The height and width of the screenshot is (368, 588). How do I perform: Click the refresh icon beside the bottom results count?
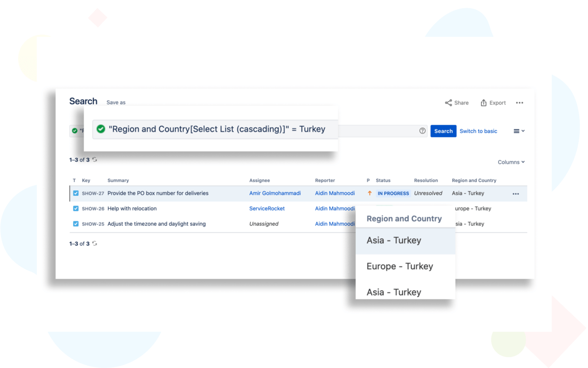point(95,244)
